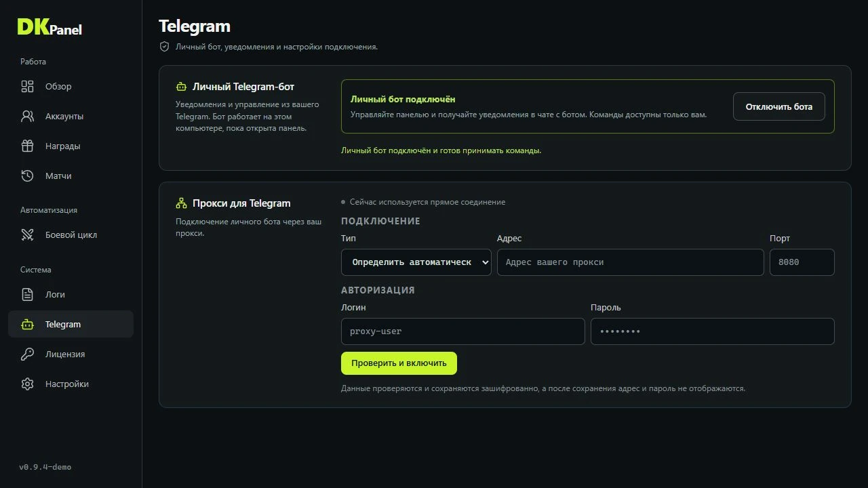Open the Обзор section
Image resolution: width=868 pixels, height=488 pixels.
pos(71,86)
